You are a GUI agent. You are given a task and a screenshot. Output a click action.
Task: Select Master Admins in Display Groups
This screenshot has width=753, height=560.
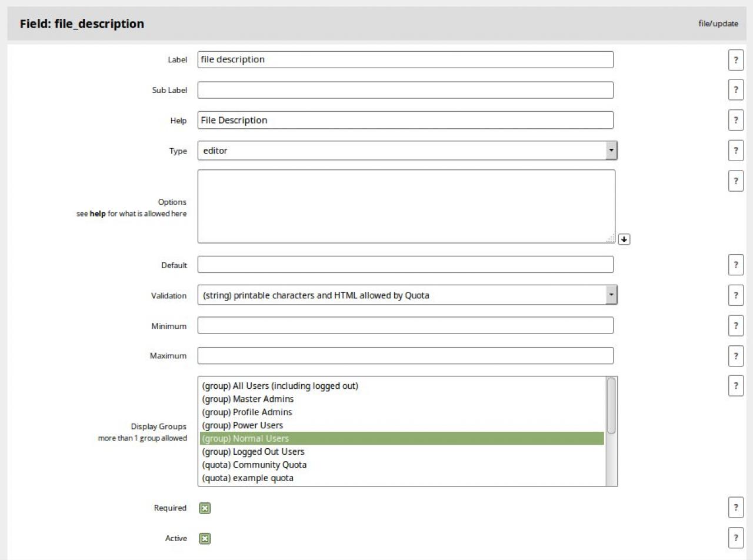[248, 399]
